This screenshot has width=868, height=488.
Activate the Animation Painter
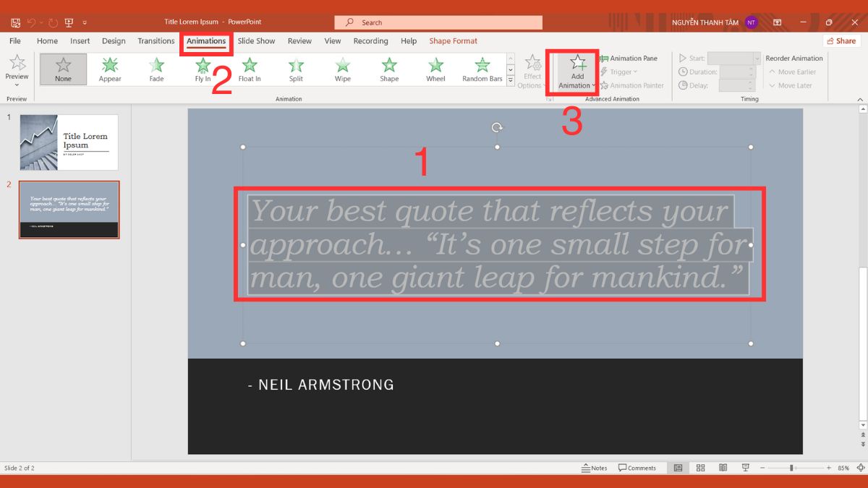click(632, 85)
